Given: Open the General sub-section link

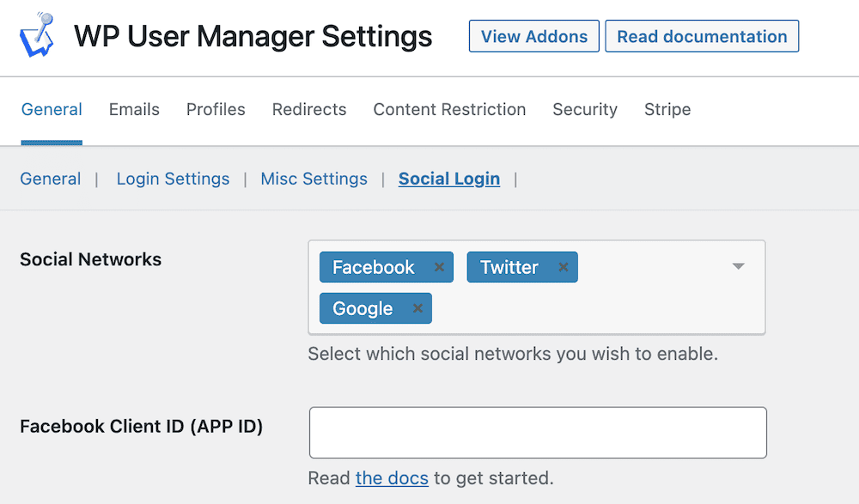Looking at the screenshot, I should point(51,179).
